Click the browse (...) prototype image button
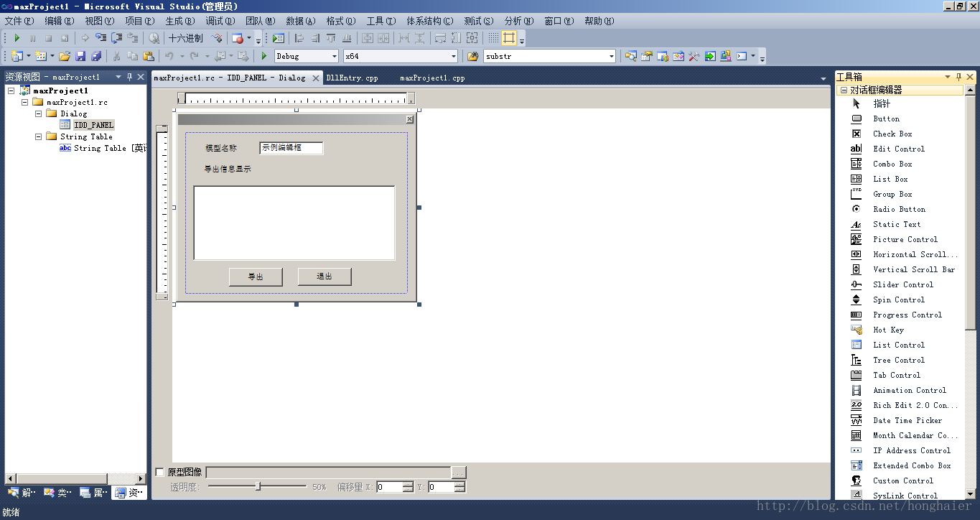 459,472
